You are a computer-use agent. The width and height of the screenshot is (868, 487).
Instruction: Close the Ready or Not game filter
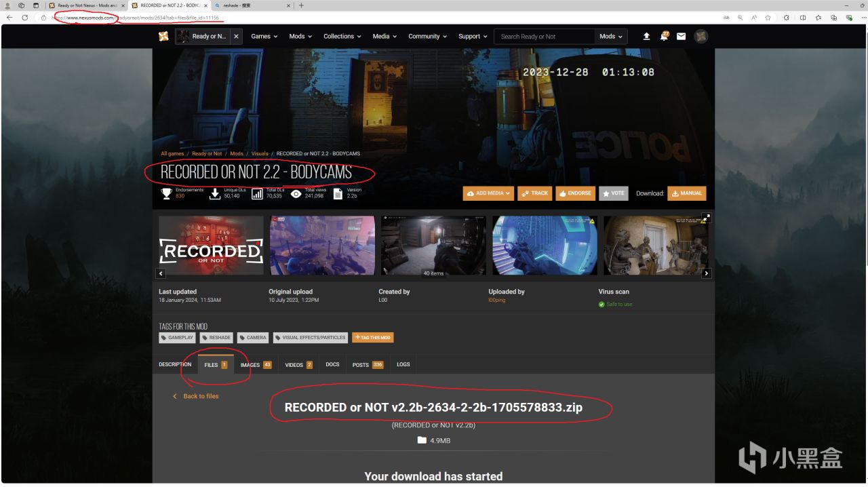236,37
